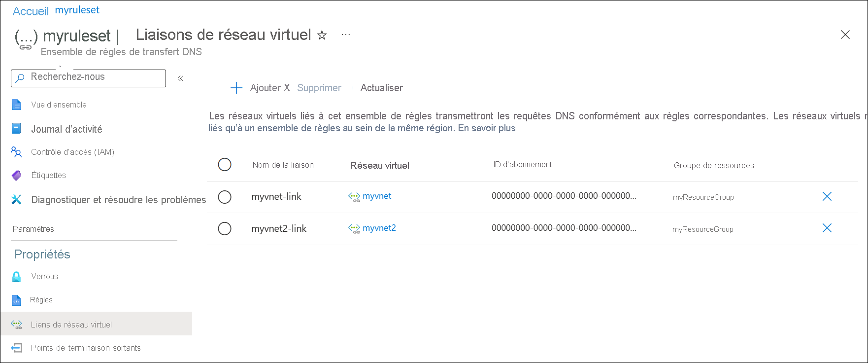Open Règles in the sidebar
Viewport: 868px width, 363px height.
click(x=41, y=300)
